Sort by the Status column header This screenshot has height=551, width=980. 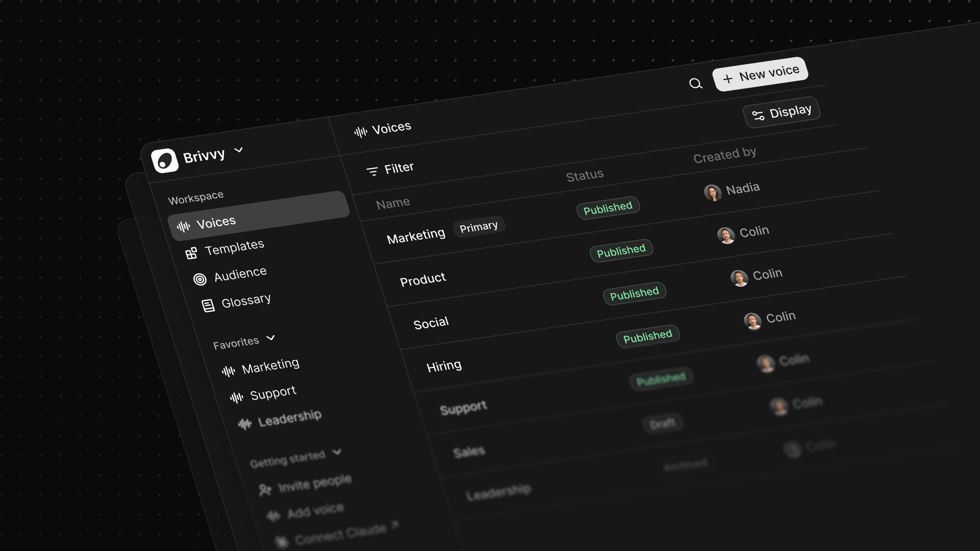(585, 175)
